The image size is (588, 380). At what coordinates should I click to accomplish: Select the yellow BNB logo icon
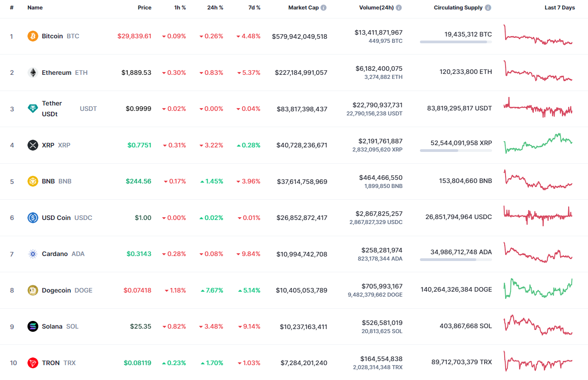(32, 181)
